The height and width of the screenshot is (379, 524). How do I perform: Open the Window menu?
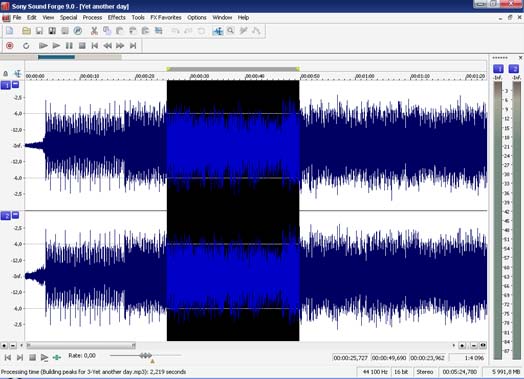222,18
